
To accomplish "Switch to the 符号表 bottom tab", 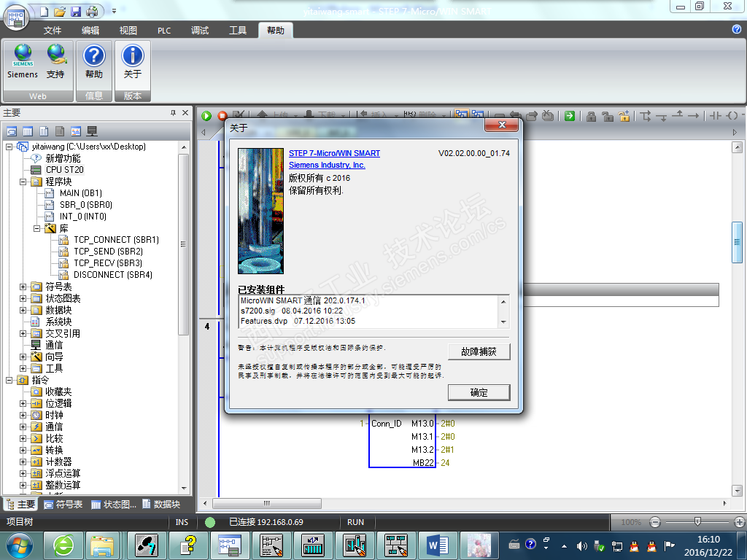I will tap(63, 505).
